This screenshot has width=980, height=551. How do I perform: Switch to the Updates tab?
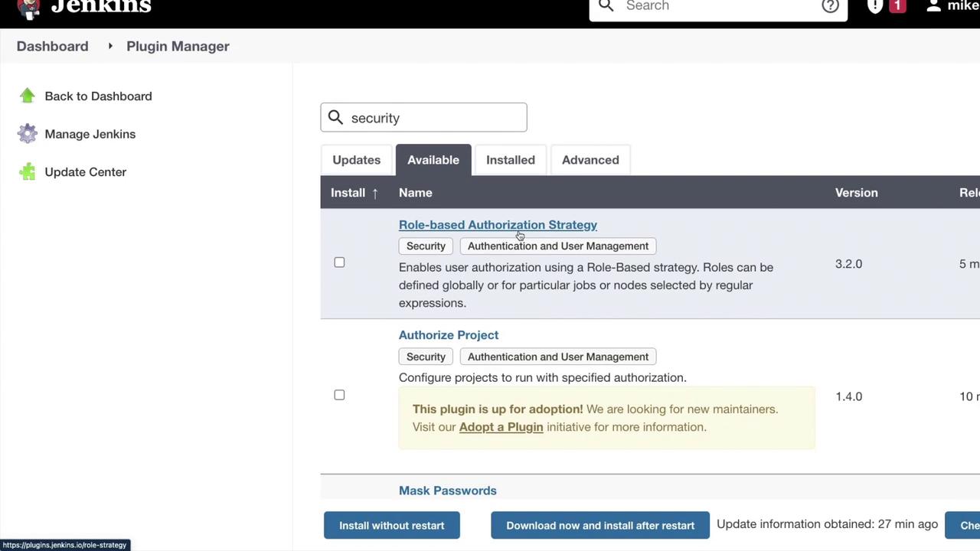tap(356, 160)
